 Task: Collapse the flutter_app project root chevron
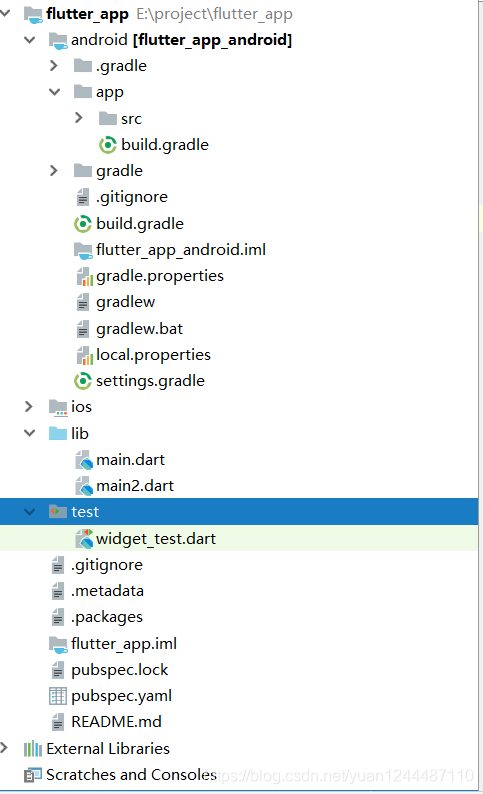pyautogui.click(x=5, y=13)
